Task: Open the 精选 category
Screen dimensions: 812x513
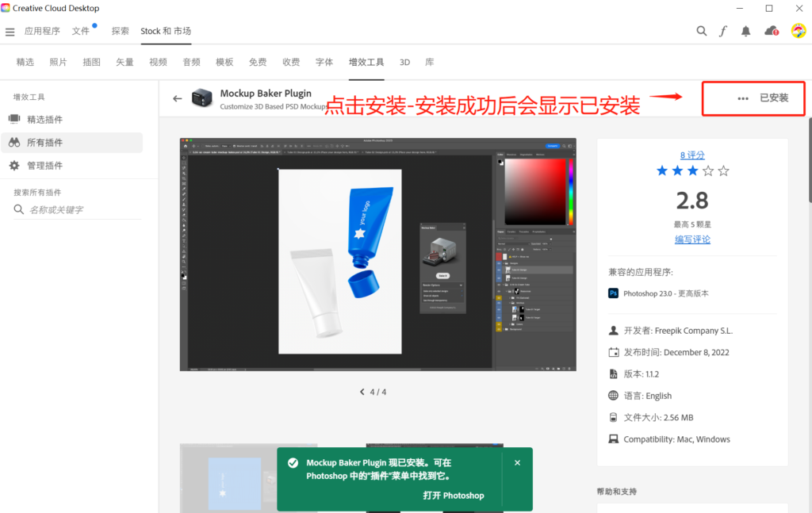Action: point(25,62)
